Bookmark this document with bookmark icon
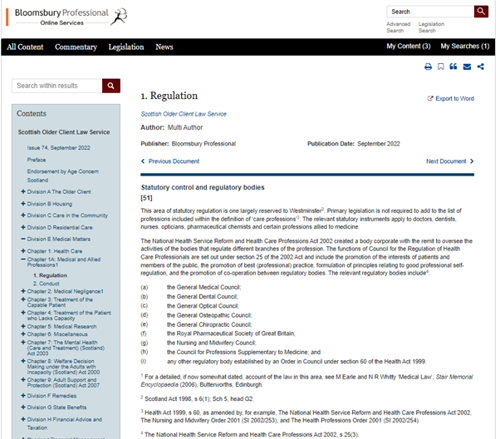 (x=441, y=67)
